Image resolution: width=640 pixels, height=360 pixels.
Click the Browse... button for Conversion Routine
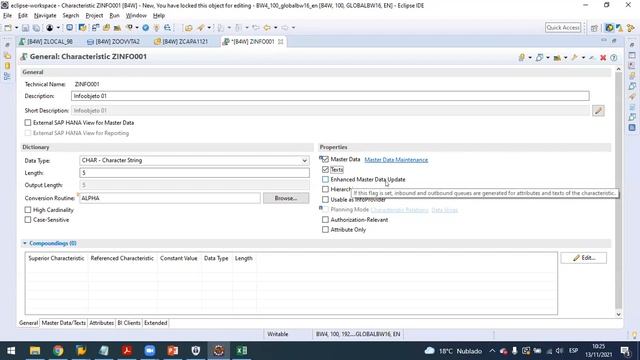coord(286,198)
